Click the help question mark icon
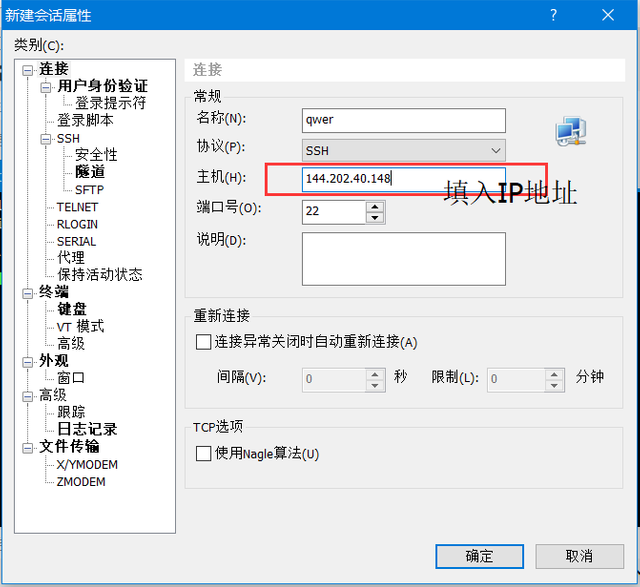640x587 pixels. click(x=553, y=15)
